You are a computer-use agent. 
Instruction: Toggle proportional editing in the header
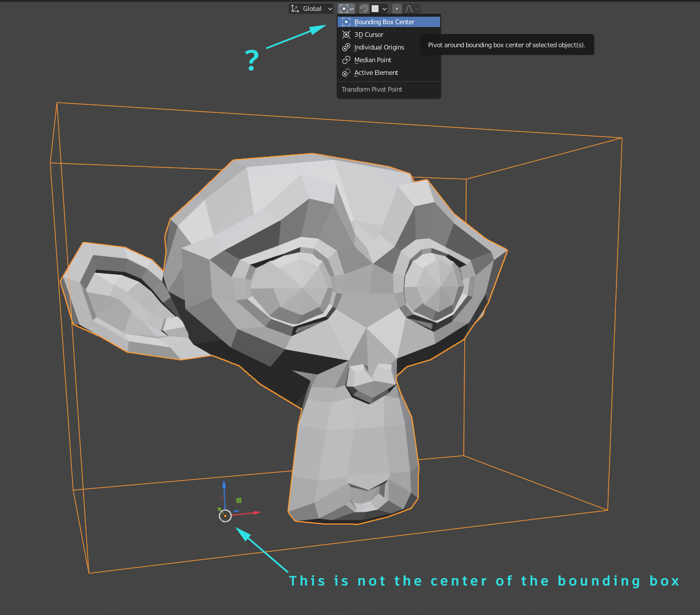coord(397,9)
